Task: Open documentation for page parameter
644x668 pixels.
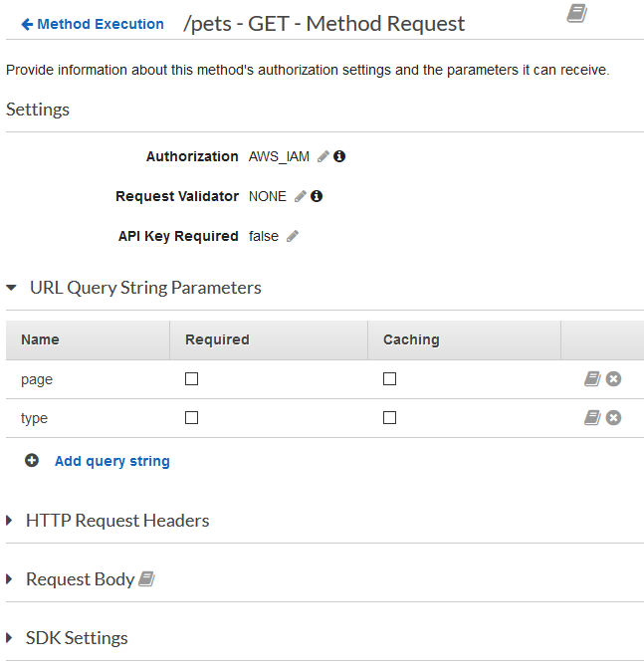Action: [x=592, y=379]
